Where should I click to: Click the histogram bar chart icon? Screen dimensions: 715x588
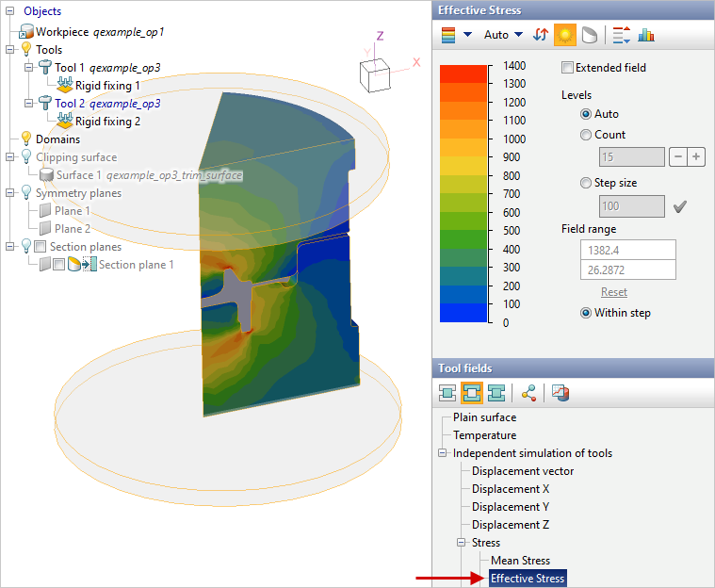pyautogui.click(x=646, y=35)
